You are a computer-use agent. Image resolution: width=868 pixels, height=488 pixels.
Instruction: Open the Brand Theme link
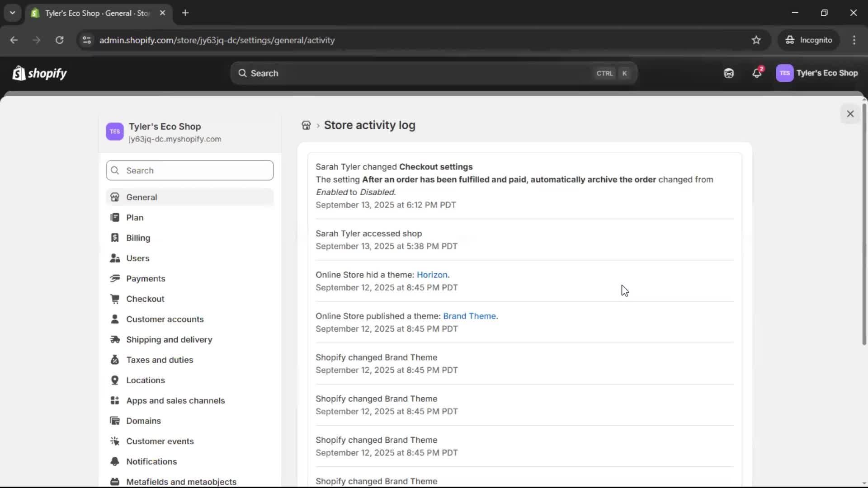tap(469, 316)
